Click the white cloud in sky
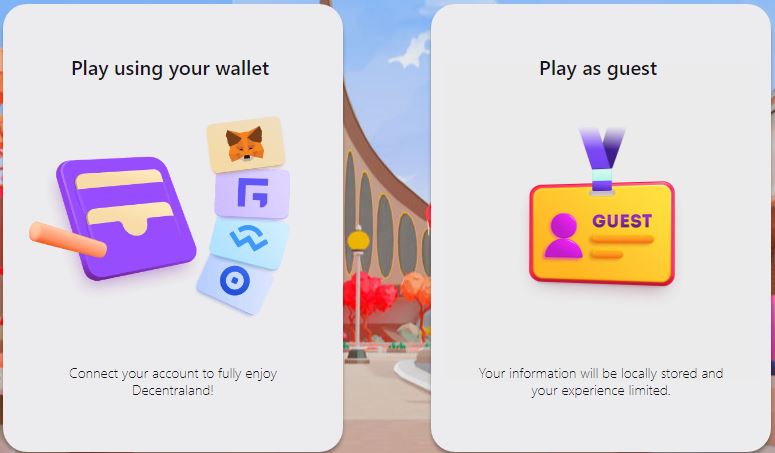 click(410, 51)
